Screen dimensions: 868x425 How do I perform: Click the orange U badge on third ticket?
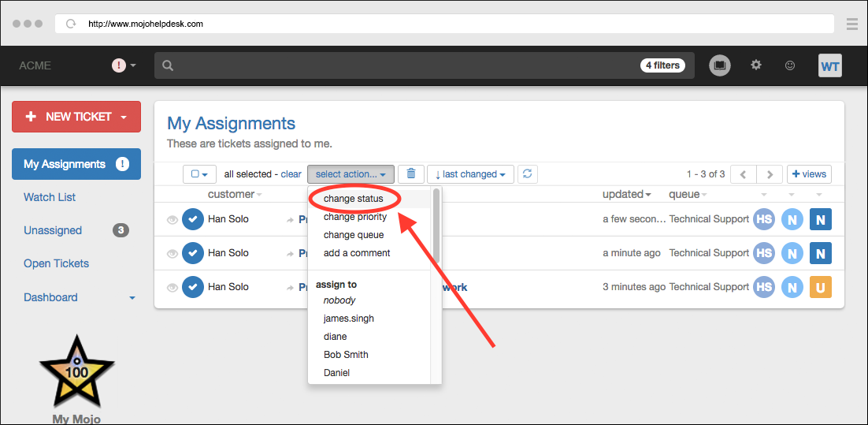click(820, 287)
